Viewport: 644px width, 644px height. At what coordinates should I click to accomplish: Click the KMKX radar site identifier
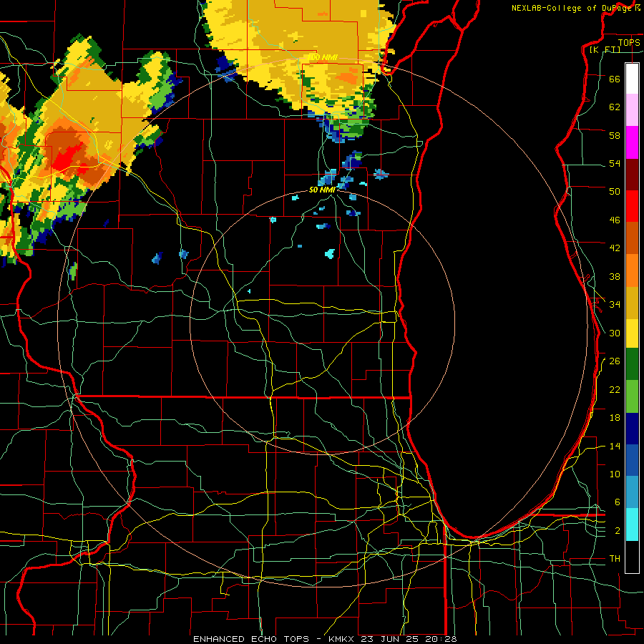click(343, 639)
